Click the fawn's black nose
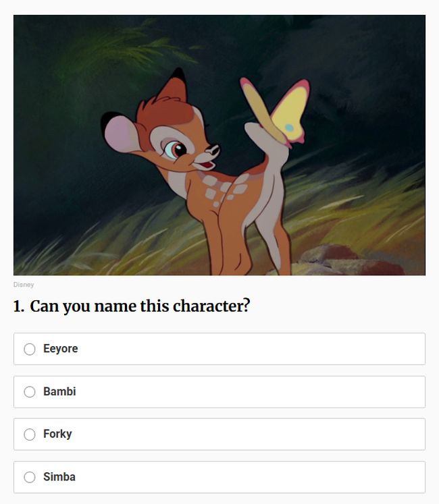The width and height of the screenshot is (439, 504). pos(213,150)
